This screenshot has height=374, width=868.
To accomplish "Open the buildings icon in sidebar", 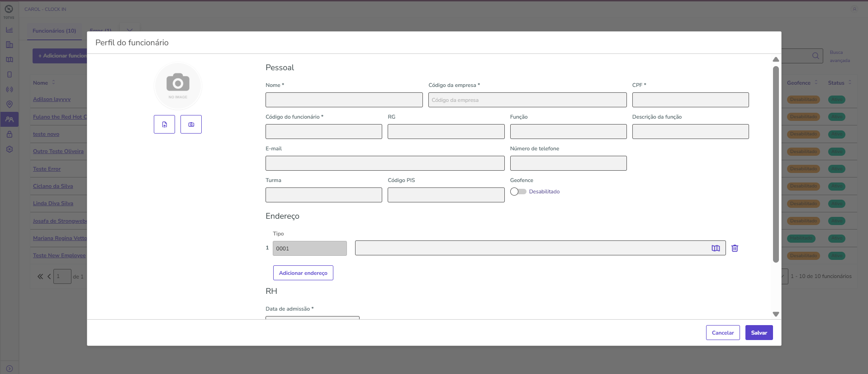I will tap(9, 45).
